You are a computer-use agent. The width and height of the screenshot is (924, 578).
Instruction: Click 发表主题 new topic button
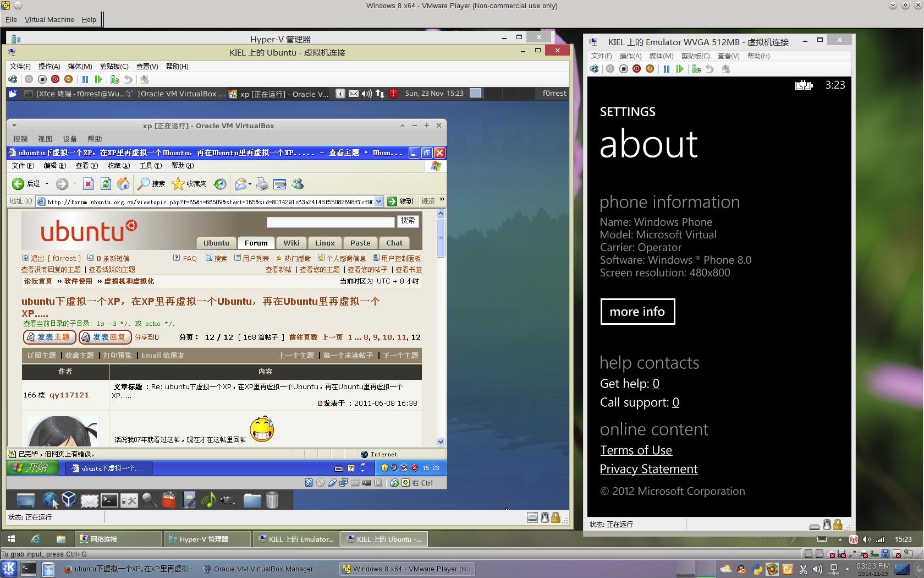click(50, 337)
